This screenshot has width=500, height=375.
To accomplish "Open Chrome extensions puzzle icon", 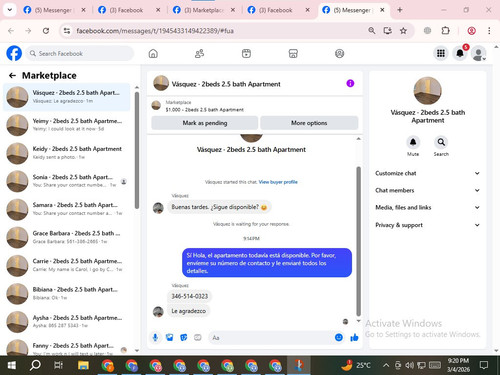I will [x=446, y=31].
